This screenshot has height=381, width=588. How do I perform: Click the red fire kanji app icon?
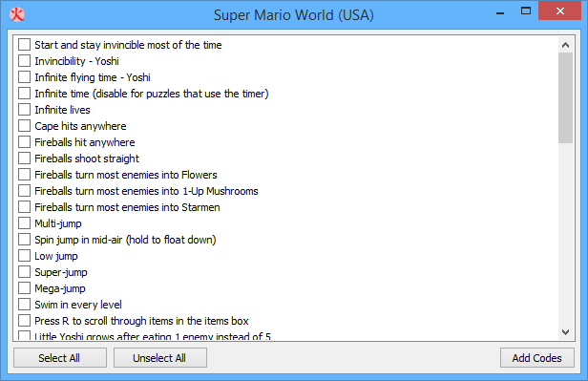pos(17,14)
